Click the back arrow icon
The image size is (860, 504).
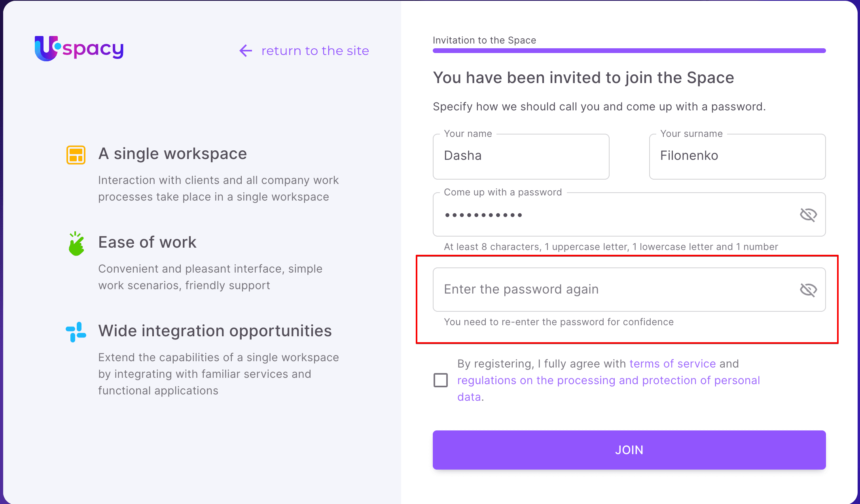coord(246,51)
